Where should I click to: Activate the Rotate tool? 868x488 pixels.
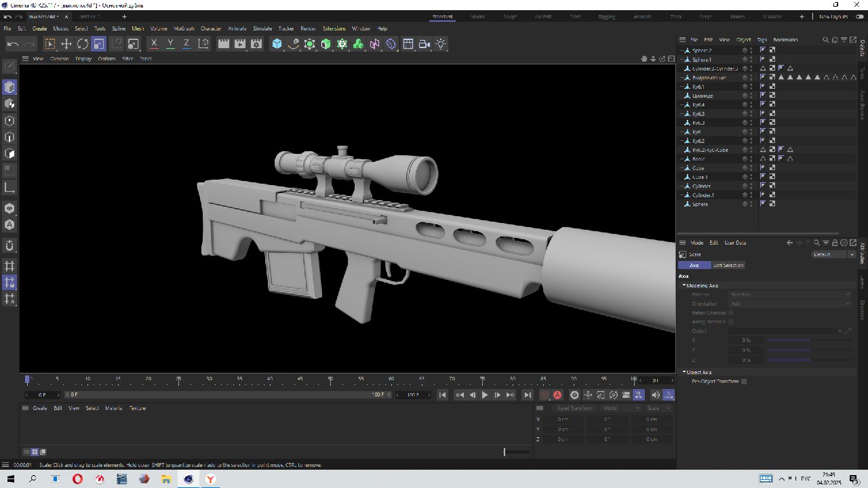[83, 44]
